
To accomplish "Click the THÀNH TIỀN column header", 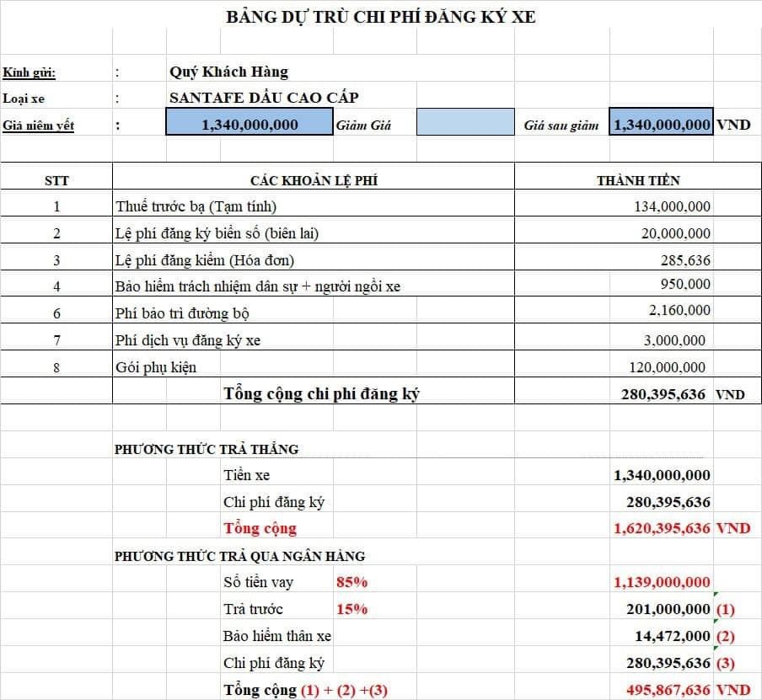I will click(638, 179).
